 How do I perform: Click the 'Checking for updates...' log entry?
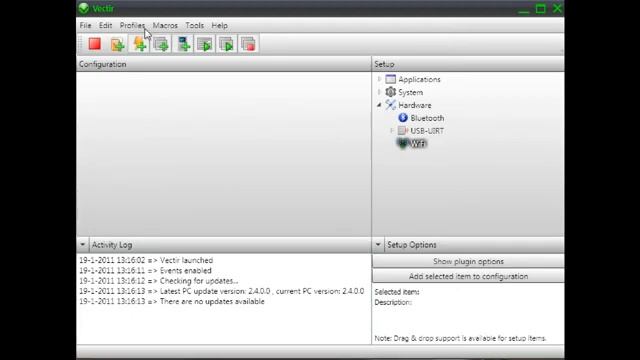(x=158, y=281)
